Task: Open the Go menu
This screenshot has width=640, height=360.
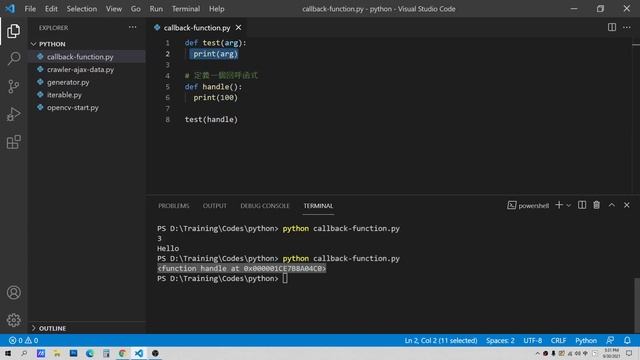Action: 136,9
